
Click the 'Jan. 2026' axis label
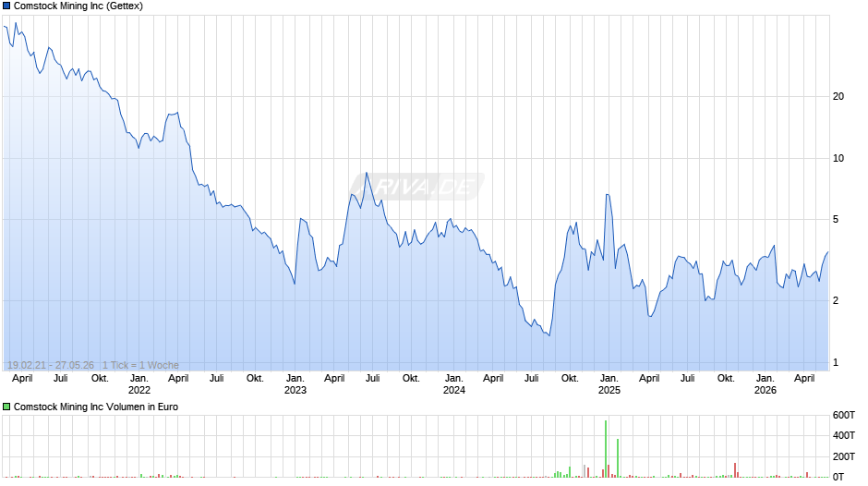click(765, 384)
